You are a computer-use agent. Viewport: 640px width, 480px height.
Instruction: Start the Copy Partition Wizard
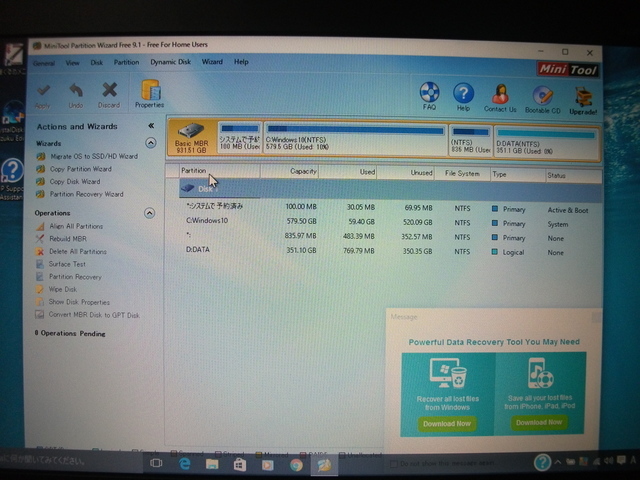point(80,169)
